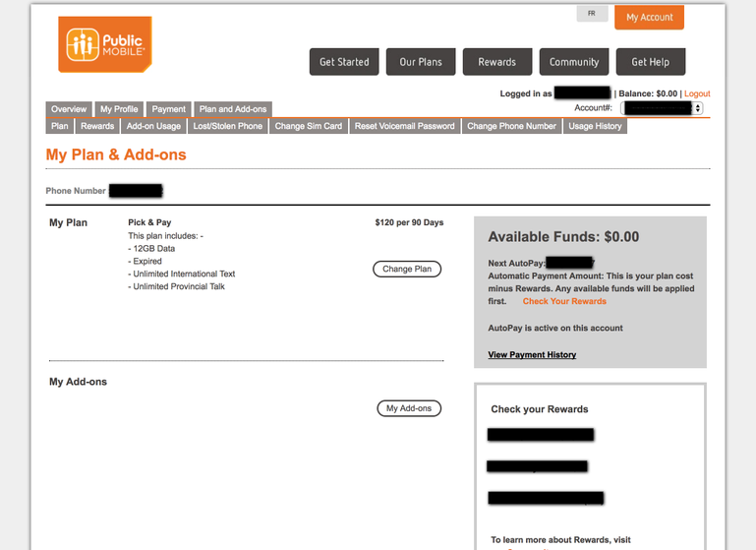Open the My Account button

649,18
